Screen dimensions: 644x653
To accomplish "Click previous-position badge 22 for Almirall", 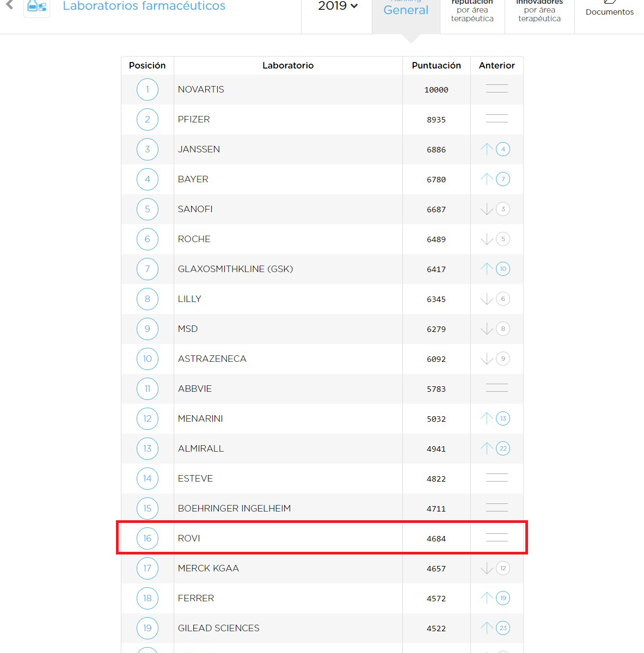I will pyautogui.click(x=503, y=449).
